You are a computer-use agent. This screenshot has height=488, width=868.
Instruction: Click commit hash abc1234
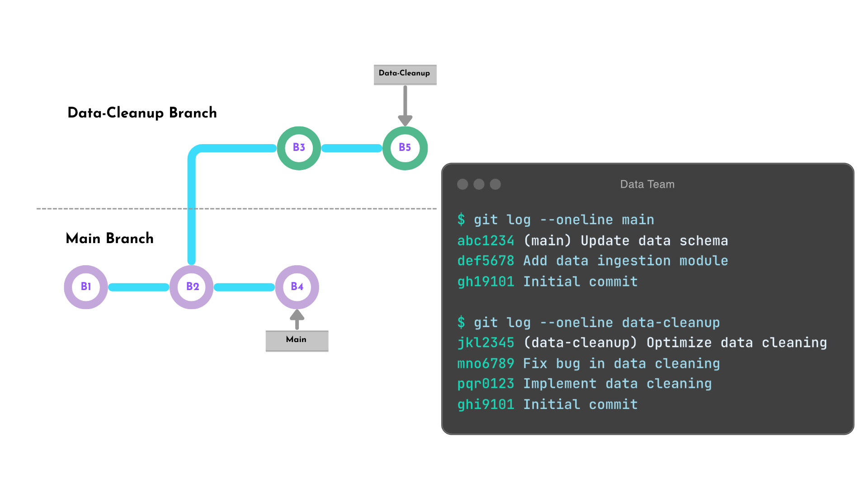[486, 240]
